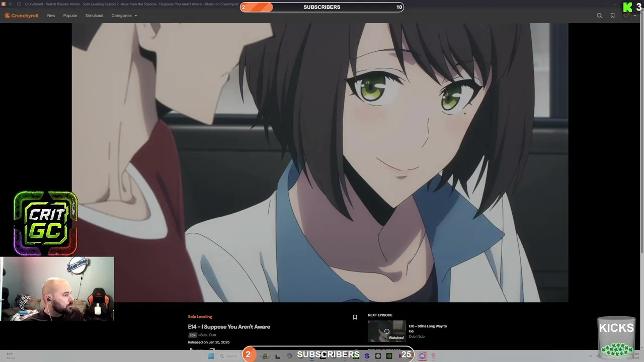Open the watchlist bookmark icon in the header

(x=612, y=16)
